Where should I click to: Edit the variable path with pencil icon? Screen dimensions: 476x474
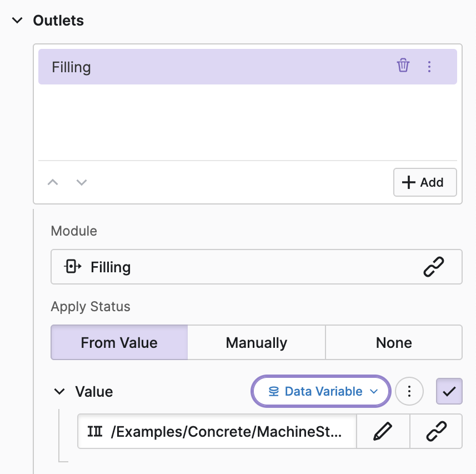tap(383, 431)
